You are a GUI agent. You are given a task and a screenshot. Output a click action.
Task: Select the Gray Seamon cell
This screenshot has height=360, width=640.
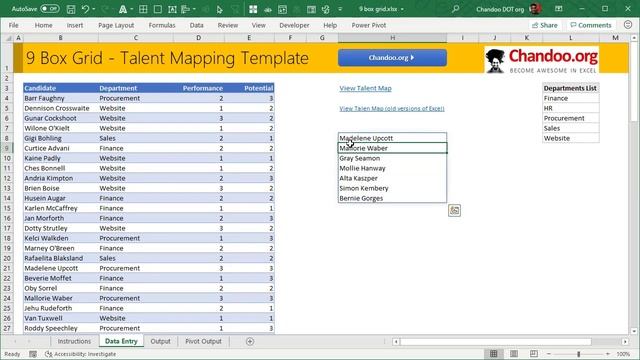pyautogui.click(x=392, y=158)
